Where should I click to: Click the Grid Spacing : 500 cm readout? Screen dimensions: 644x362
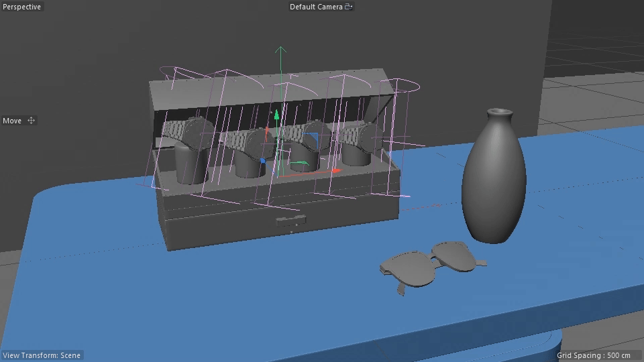pyautogui.click(x=594, y=355)
